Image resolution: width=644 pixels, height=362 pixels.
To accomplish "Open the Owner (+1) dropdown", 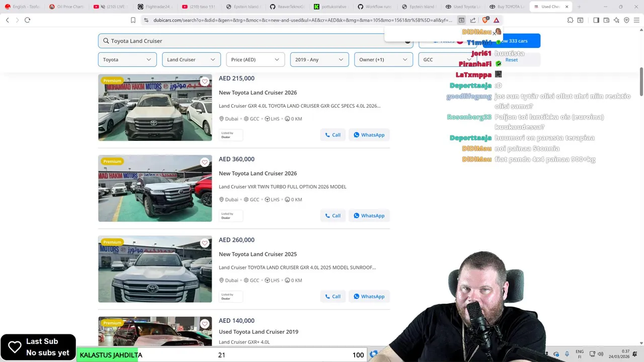I will click(x=383, y=59).
